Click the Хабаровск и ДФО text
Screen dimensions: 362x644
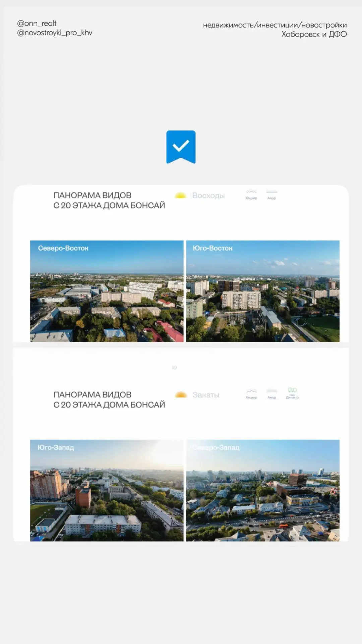tap(314, 34)
